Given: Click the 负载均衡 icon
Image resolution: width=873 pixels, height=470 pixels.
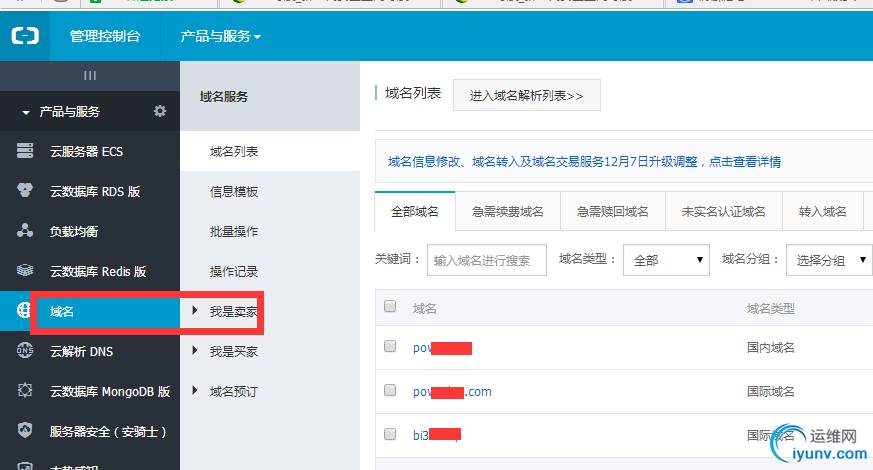Looking at the screenshot, I should [24, 231].
